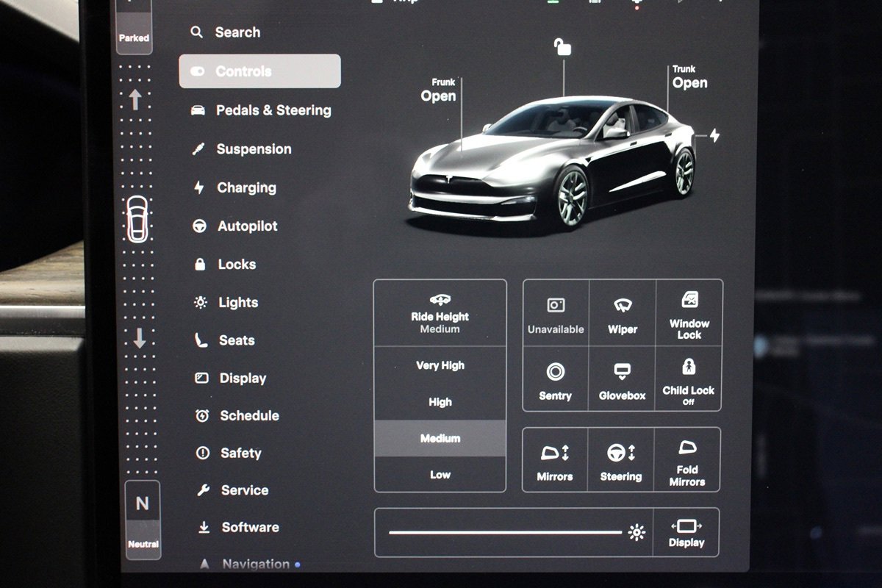This screenshot has height=588, width=882.
Task: Toggle Fold Mirrors
Action: [x=687, y=460]
